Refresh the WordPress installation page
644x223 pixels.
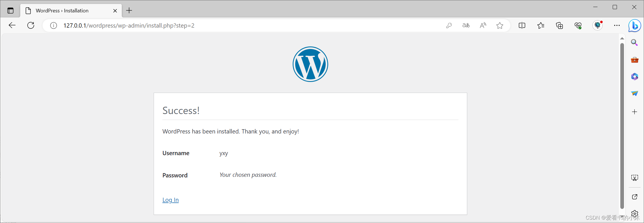click(x=31, y=25)
